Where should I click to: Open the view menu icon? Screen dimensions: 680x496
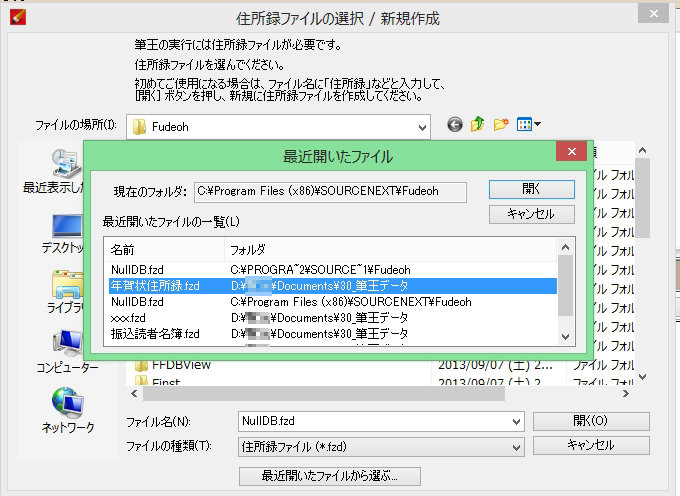[528, 126]
